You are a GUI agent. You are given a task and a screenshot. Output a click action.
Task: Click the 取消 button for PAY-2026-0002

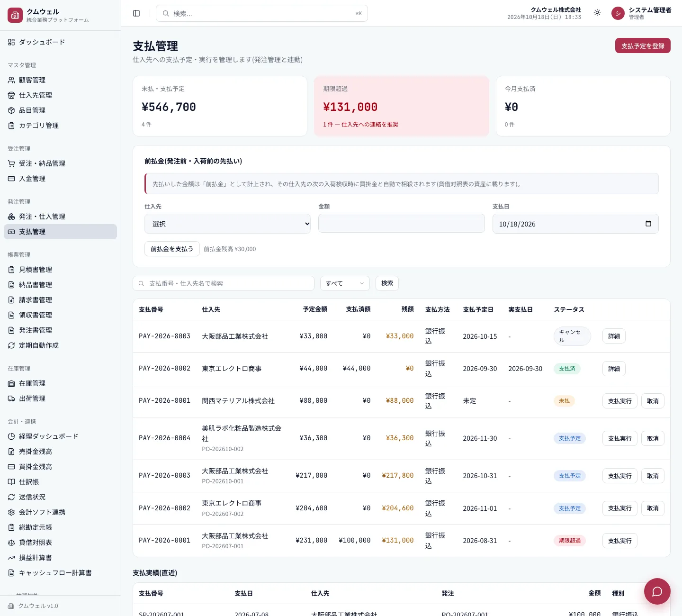(x=653, y=508)
